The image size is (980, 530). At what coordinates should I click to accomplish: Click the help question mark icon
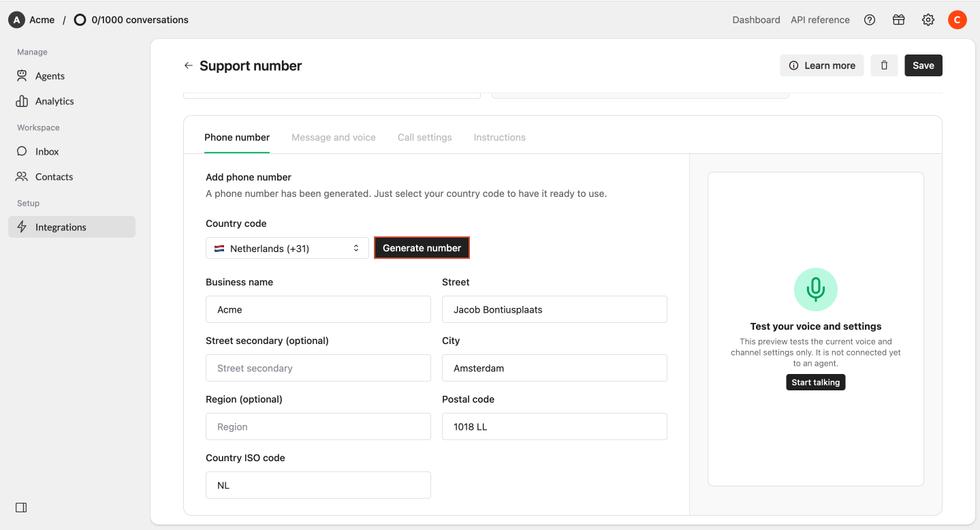[x=870, y=20]
